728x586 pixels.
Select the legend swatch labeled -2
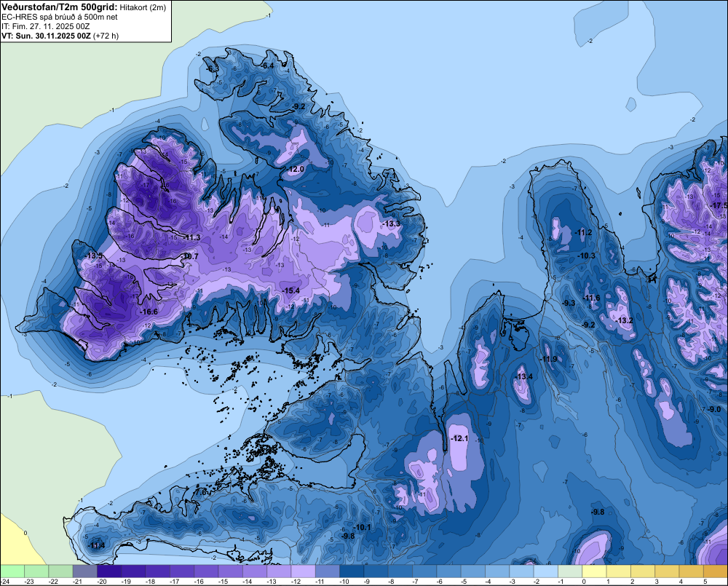(x=545, y=571)
